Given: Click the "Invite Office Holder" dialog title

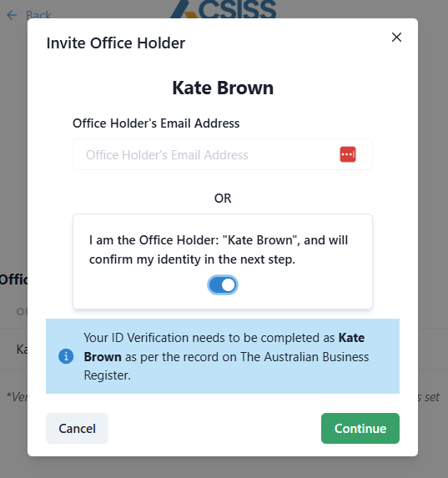Looking at the screenshot, I should point(116,43).
